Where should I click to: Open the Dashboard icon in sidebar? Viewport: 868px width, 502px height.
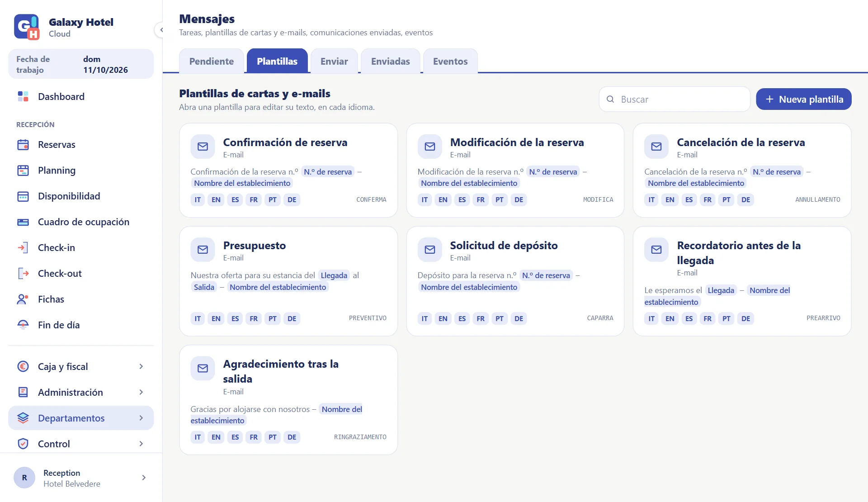[23, 96]
